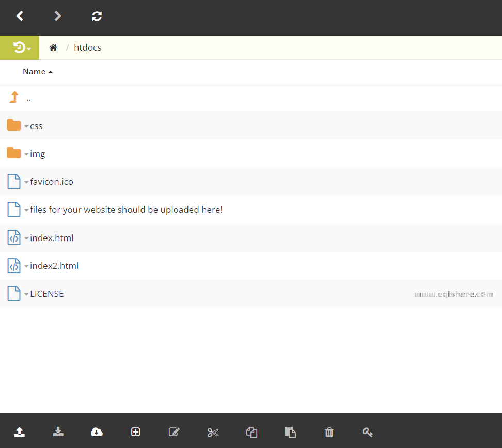Viewport: 502px width, 448px height.
Task: Click the copy icon in bottom toolbar
Action: coord(252,432)
